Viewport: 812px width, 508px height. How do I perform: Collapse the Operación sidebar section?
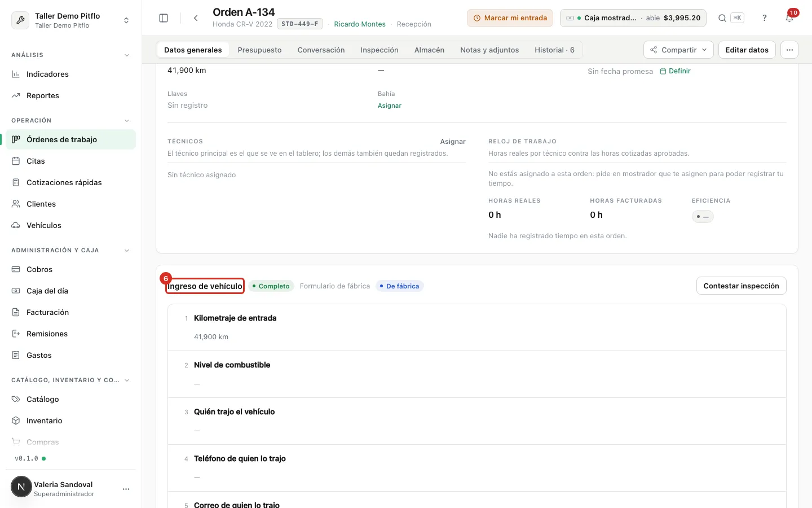[x=127, y=121]
